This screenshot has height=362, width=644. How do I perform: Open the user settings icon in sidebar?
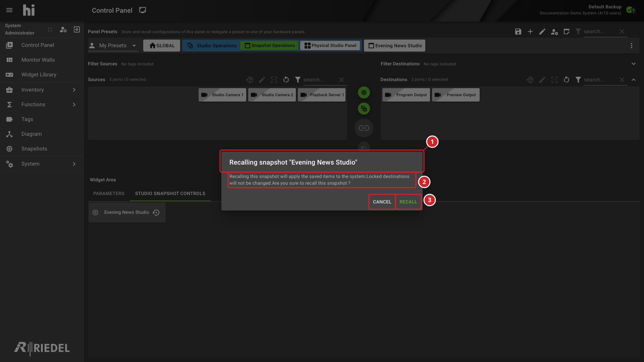(x=63, y=29)
